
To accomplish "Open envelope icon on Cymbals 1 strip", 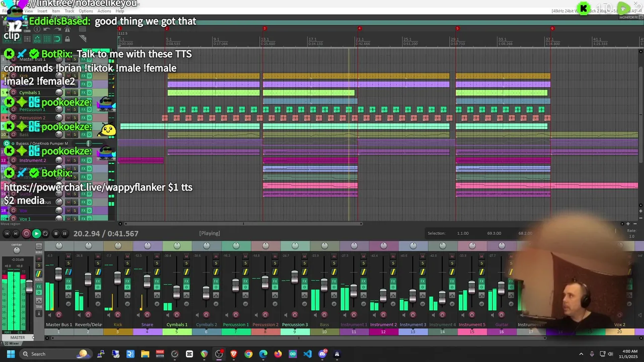I will [186, 295].
